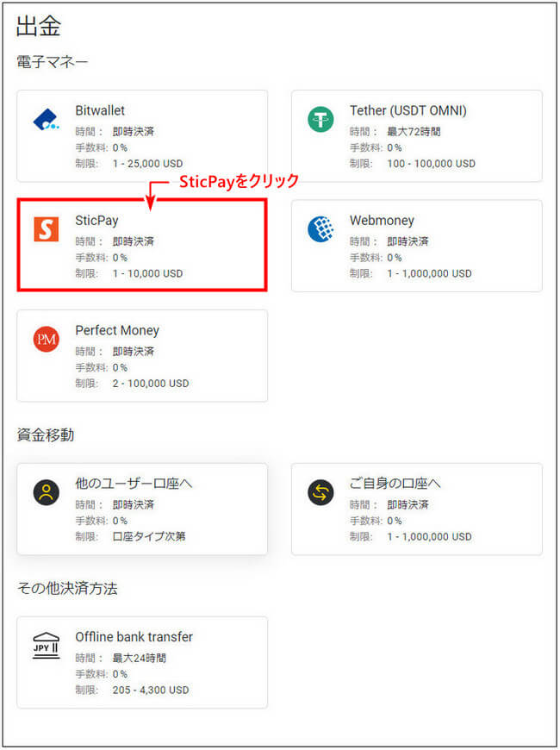
Task: Click Perfect Money limit 2 - 100,000 USD
Action: tap(151, 383)
